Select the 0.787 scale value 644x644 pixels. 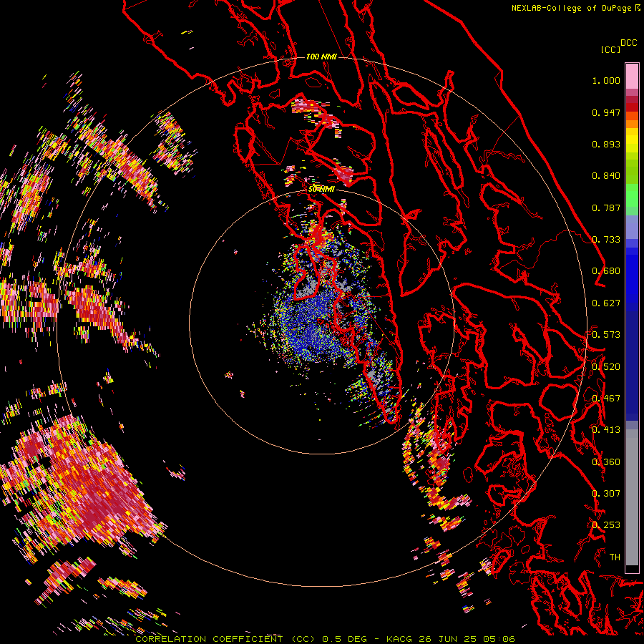(606, 208)
